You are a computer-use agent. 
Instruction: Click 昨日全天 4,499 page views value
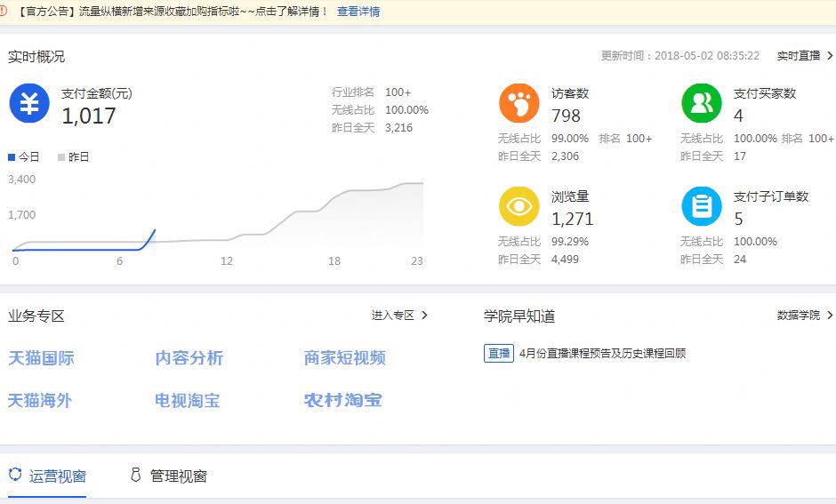tap(565, 260)
